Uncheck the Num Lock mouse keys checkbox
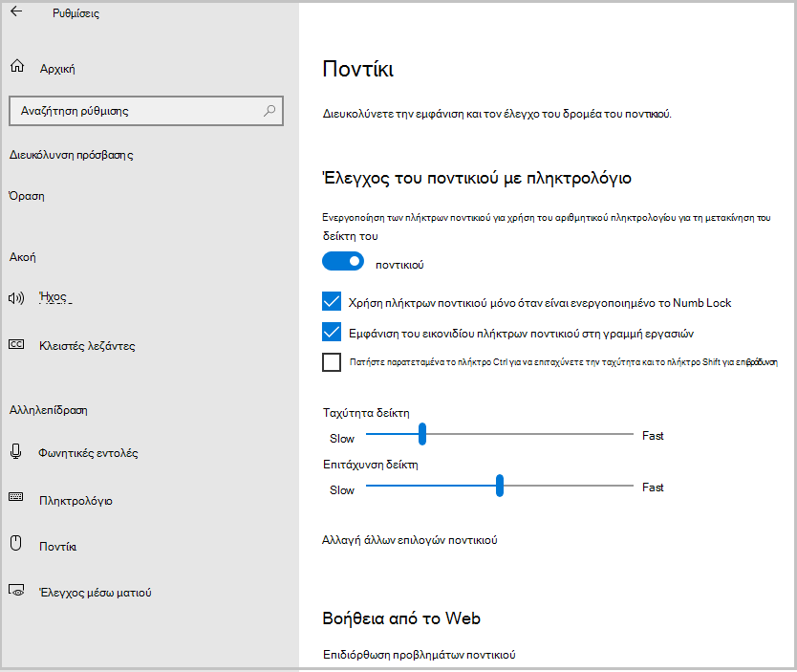The width and height of the screenshot is (797, 672). (x=332, y=301)
